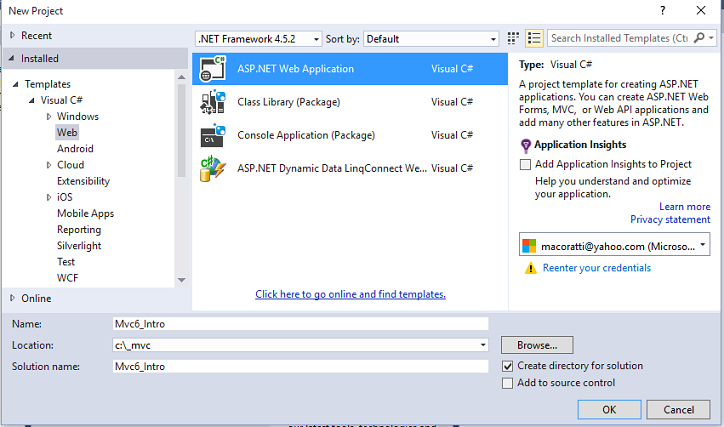Check Add to source control

[507, 383]
